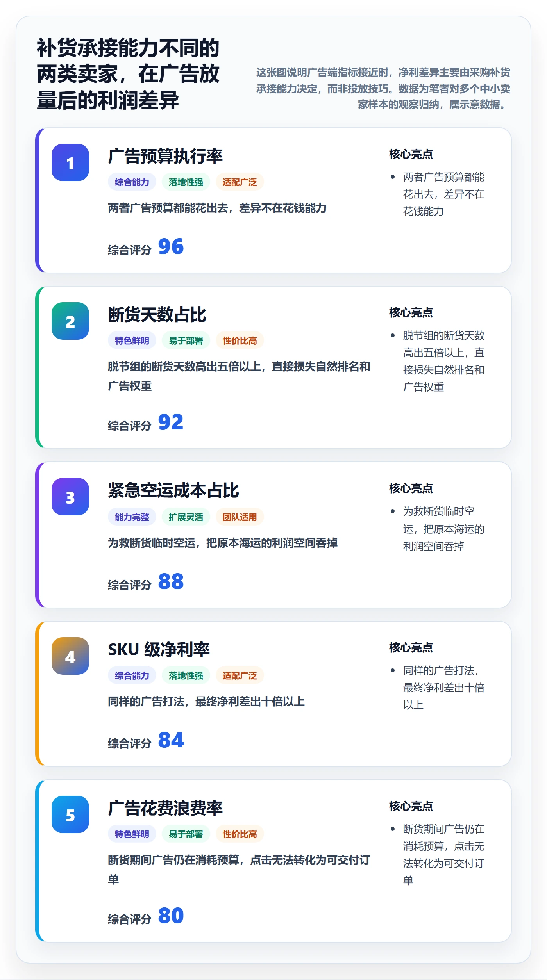Click the 能力完整 tag

point(132,517)
